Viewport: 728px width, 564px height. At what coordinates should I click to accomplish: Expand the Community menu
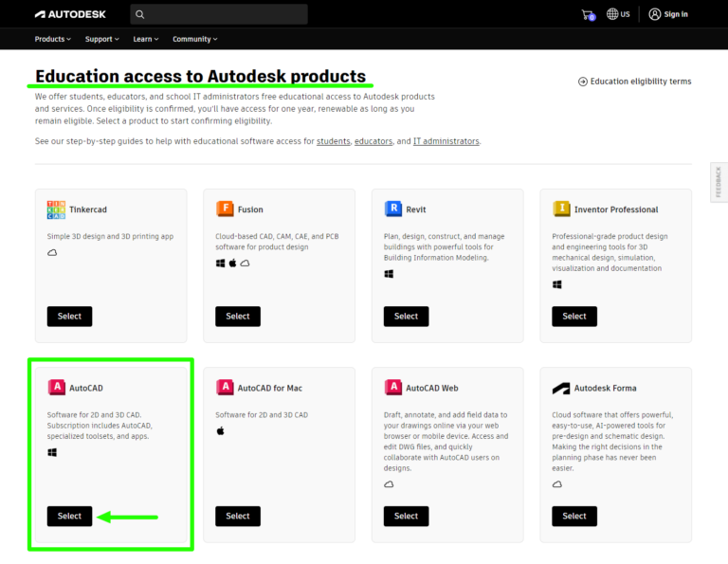(x=195, y=39)
